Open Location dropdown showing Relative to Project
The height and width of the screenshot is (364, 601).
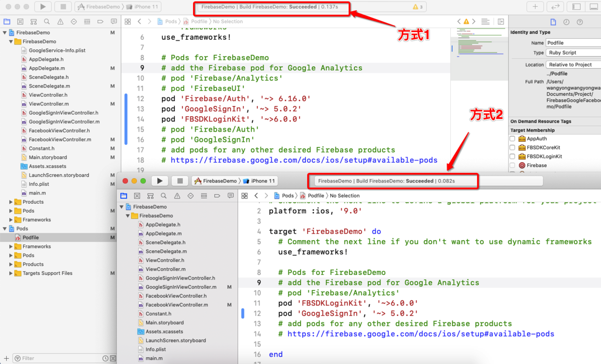pyautogui.click(x=573, y=65)
